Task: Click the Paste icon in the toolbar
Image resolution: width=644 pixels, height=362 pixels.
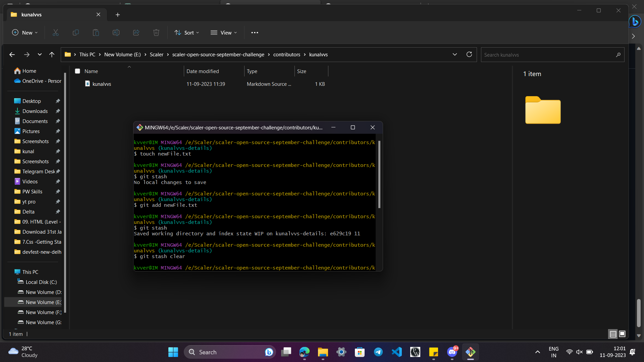Action: click(96, 33)
